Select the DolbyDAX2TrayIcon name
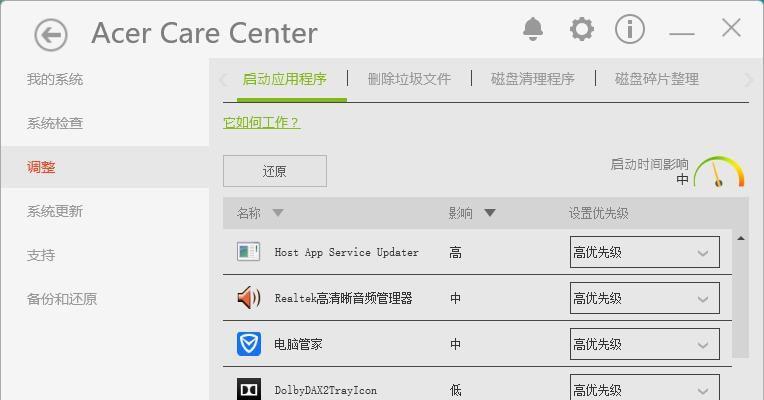 tap(325, 390)
